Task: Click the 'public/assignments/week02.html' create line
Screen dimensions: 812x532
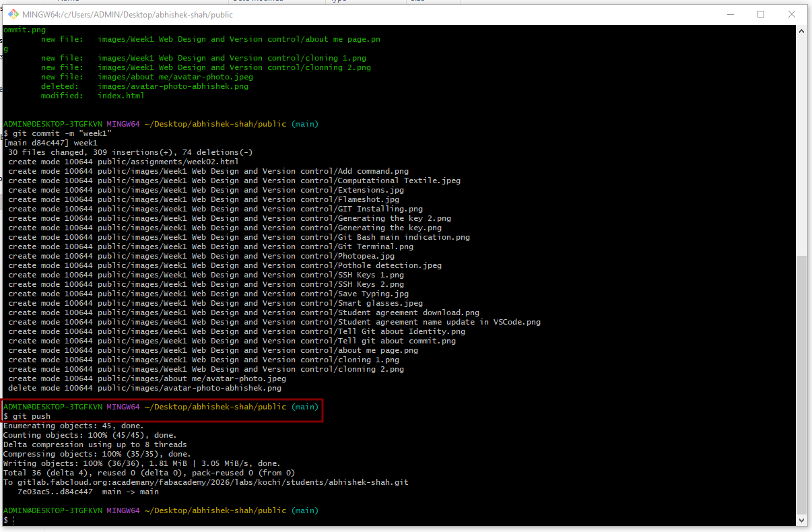Action: pos(123,162)
